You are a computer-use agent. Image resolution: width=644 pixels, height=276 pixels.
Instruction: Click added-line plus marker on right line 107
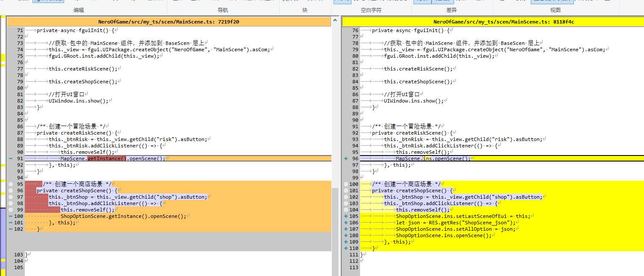(346, 229)
